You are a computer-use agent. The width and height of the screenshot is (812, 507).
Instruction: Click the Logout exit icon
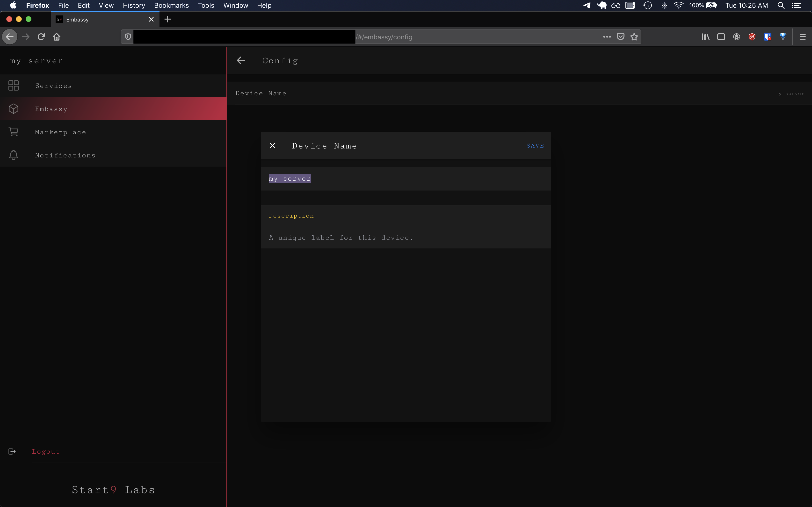12,451
